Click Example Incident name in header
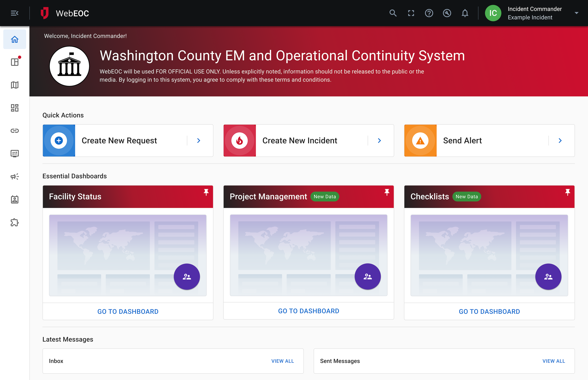 click(530, 17)
